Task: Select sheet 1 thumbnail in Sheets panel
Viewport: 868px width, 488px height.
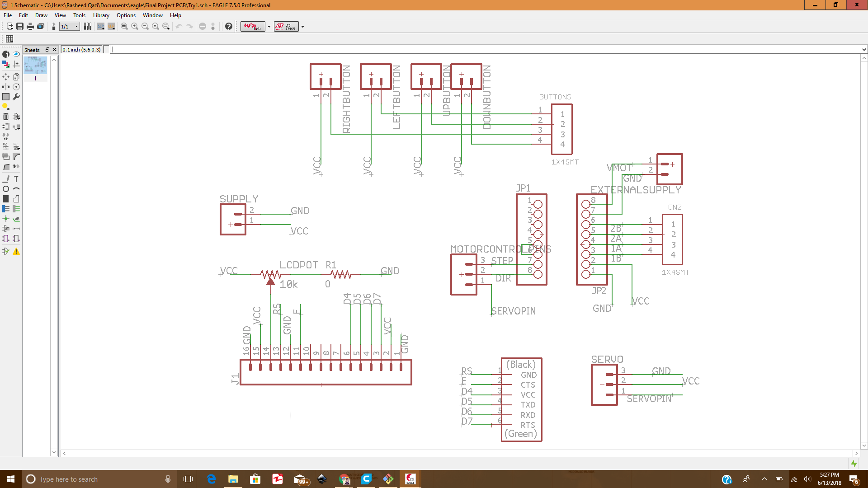Action: click(x=35, y=66)
